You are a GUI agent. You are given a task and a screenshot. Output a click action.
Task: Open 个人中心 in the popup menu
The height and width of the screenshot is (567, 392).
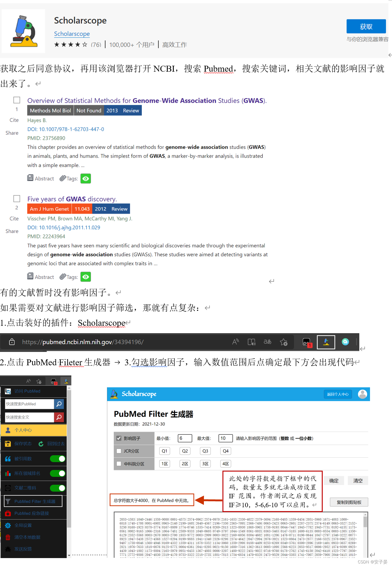coord(34,430)
